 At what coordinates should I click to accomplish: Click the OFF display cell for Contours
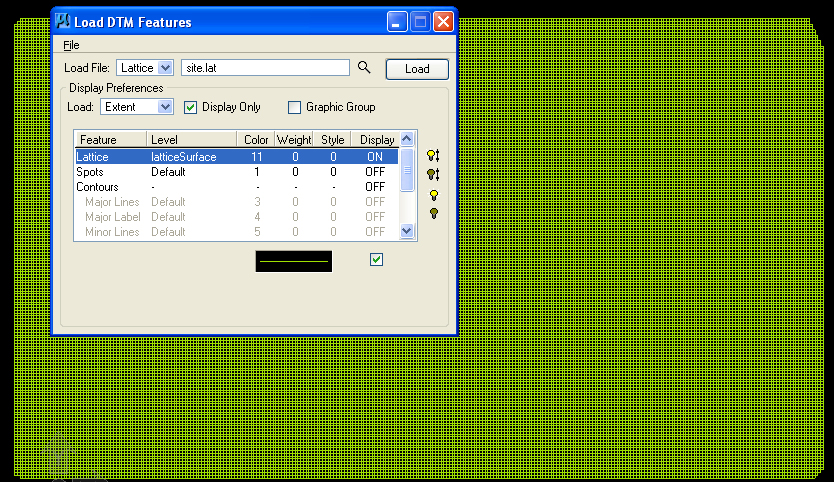coord(375,187)
